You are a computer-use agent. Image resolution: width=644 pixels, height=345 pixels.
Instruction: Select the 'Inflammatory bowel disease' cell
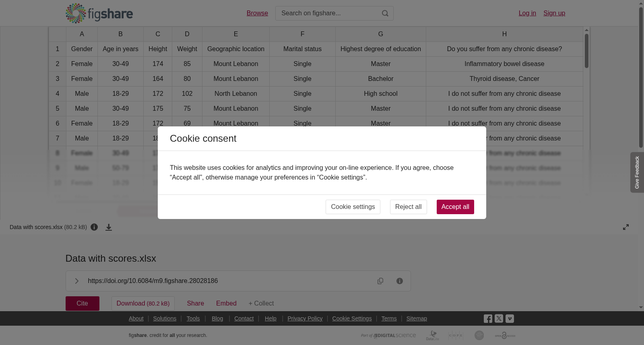504,64
